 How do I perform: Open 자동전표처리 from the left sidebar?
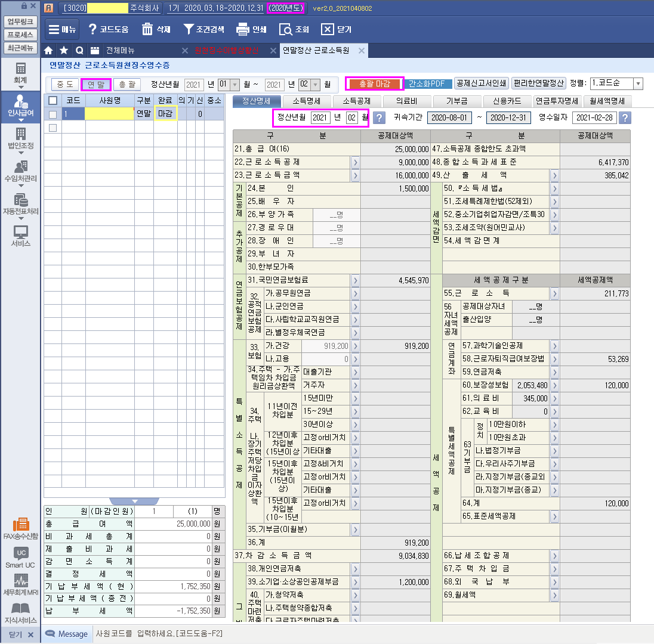coord(21,204)
